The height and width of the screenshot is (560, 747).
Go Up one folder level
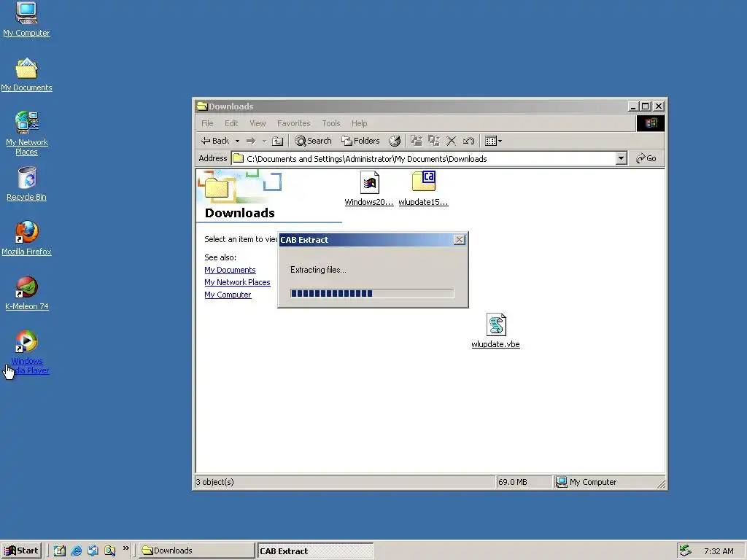click(277, 141)
